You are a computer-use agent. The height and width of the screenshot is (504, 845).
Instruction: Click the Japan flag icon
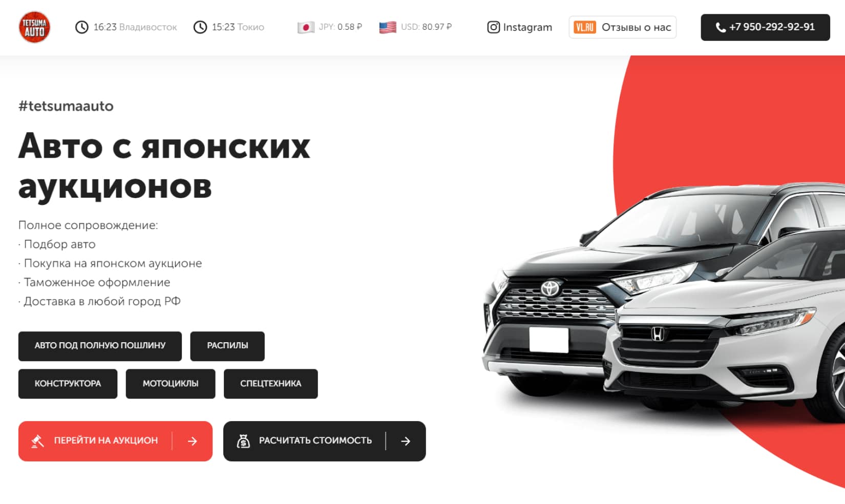306,27
